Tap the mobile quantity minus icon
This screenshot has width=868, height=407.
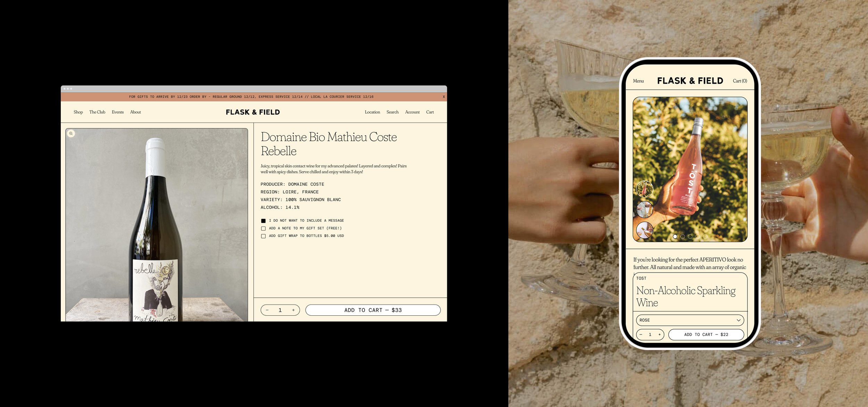641,334
